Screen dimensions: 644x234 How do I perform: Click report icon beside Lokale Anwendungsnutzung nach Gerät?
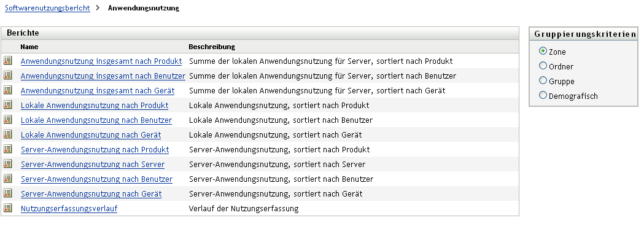click(8, 135)
